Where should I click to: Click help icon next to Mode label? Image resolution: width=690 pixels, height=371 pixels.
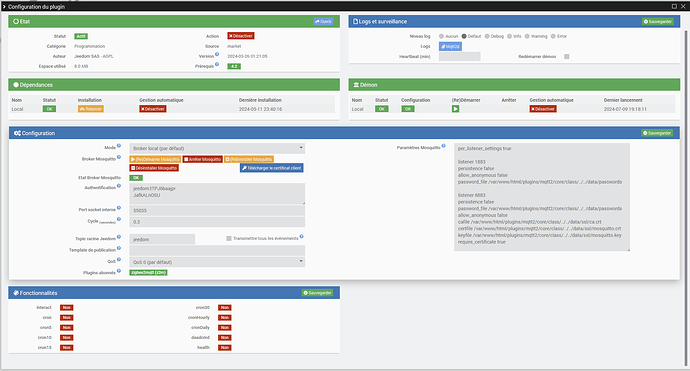pos(119,146)
